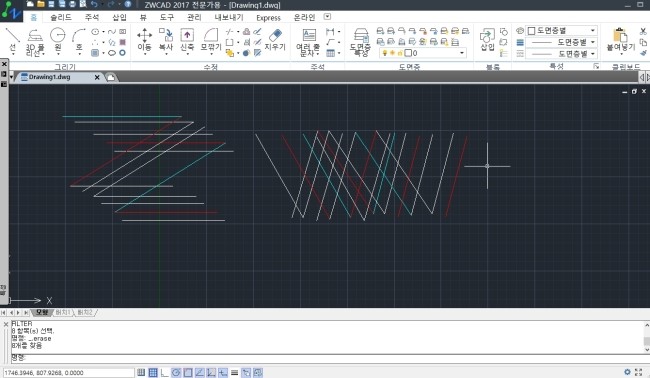Open the Layer Properties (도면층 특성) manager

coord(360,42)
